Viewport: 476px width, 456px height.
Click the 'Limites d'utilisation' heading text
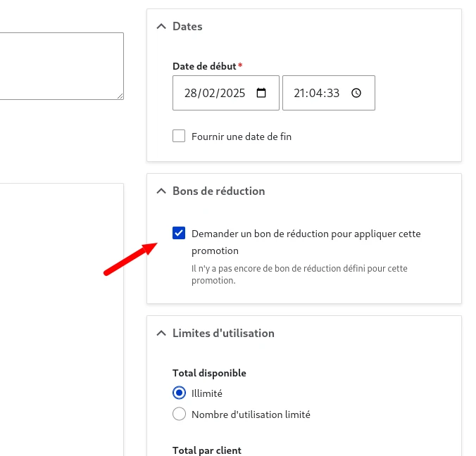tap(223, 333)
